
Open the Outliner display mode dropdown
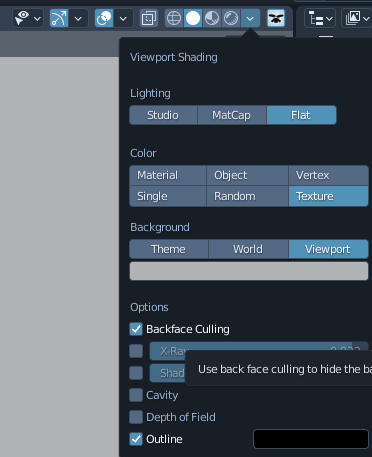(x=357, y=18)
